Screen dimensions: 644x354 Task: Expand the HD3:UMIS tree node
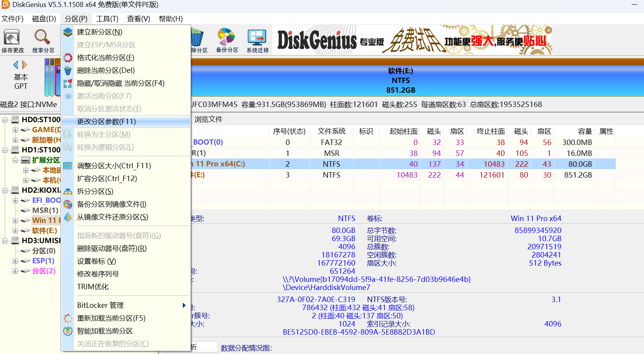coord(5,240)
